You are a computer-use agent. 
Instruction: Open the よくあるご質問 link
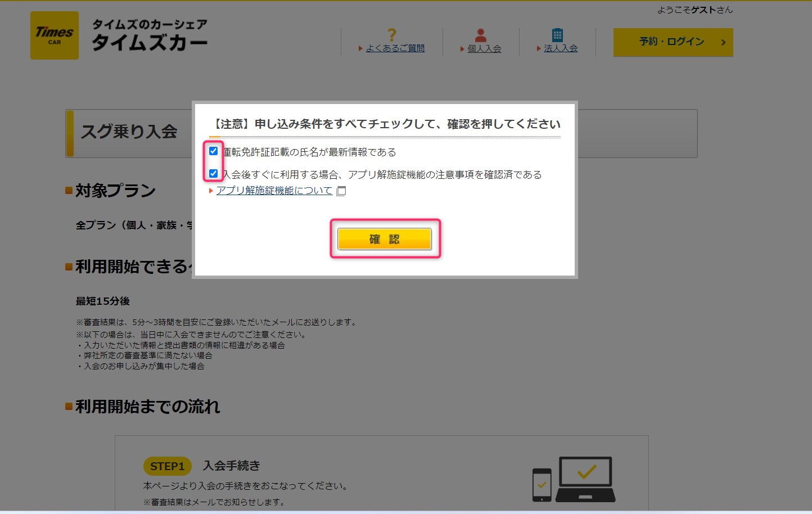pyautogui.click(x=395, y=48)
